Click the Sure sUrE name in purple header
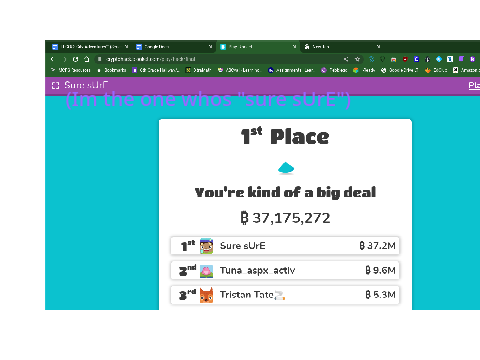 coord(86,85)
